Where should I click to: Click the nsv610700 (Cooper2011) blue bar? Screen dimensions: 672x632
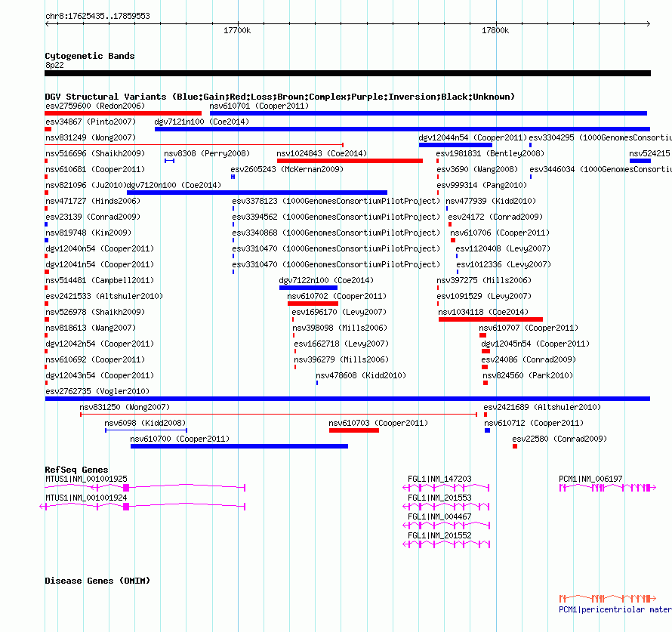pos(239,446)
